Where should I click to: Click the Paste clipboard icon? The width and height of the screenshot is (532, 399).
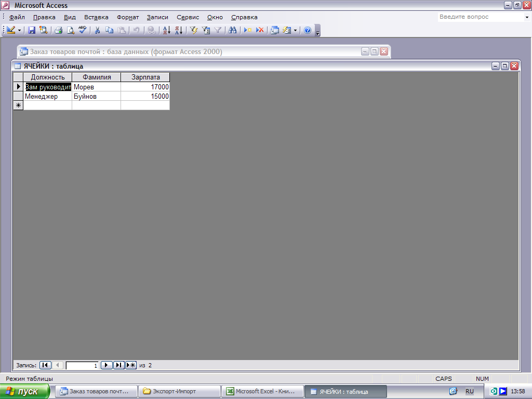point(122,30)
